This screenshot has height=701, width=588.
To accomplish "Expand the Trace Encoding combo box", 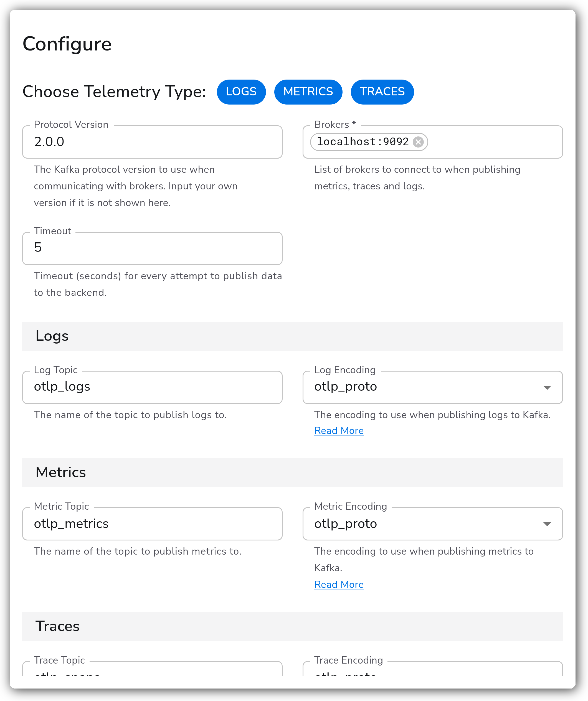I will point(432,669).
